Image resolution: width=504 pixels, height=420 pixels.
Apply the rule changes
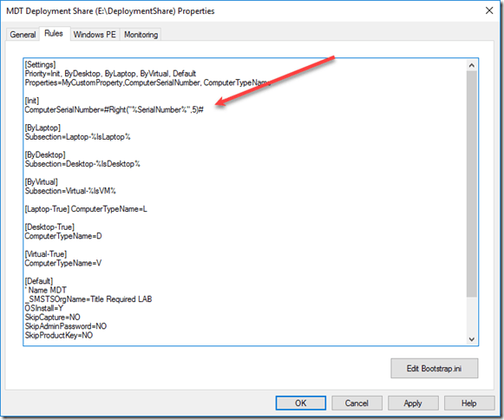pyautogui.click(x=413, y=403)
